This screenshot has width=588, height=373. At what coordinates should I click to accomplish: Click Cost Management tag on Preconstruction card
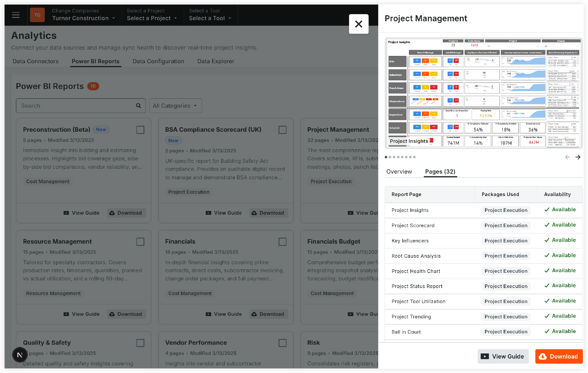point(48,182)
